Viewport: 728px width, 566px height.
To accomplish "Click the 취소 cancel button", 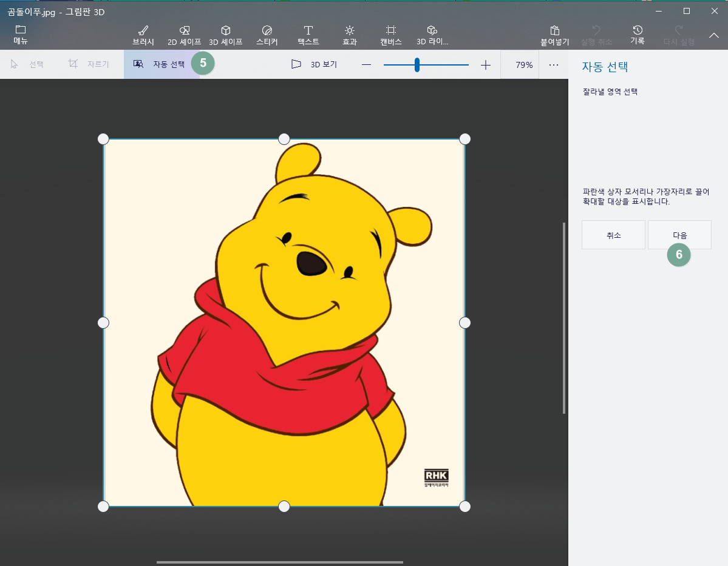I will [613, 235].
